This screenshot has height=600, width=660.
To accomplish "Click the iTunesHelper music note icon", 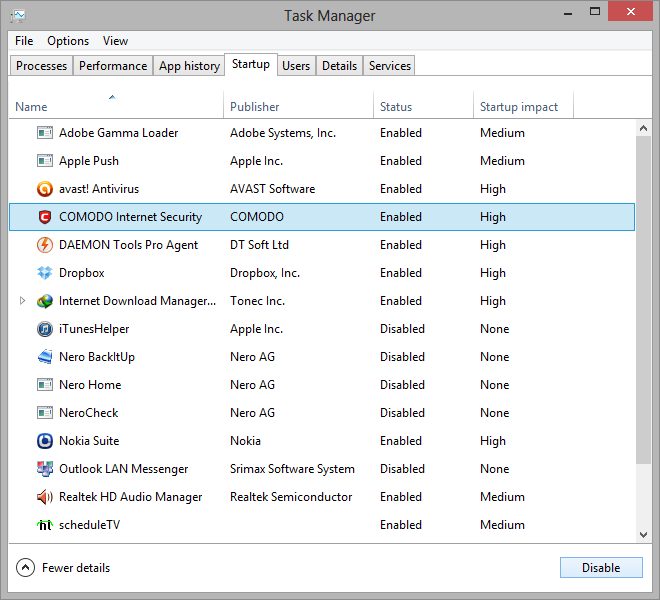I will click(x=45, y=329).
